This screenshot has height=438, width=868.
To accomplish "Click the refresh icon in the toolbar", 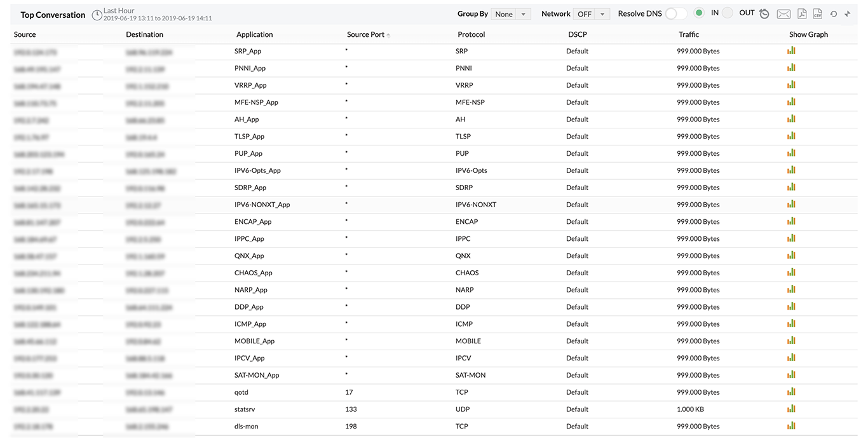I will coord(834,14).
